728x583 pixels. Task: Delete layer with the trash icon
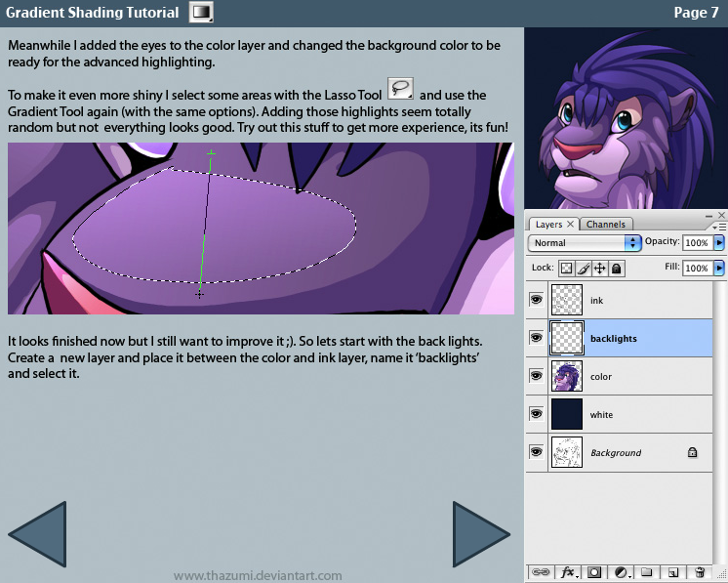700,572
